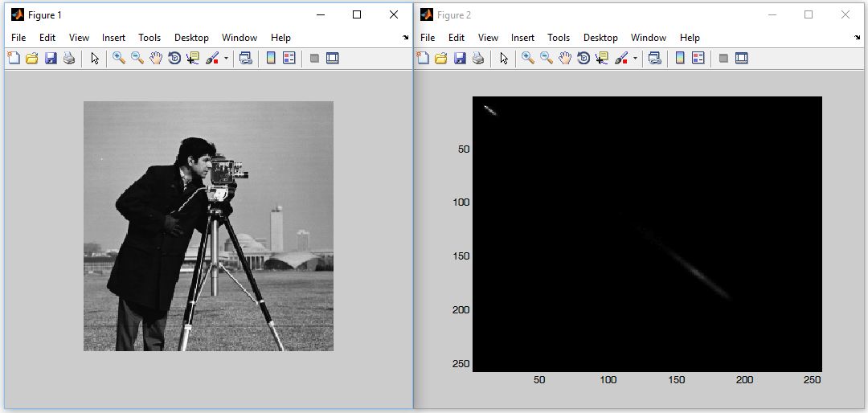
Task: Open Tools menu in Figure 2
Action: click(x=559, y=38)
